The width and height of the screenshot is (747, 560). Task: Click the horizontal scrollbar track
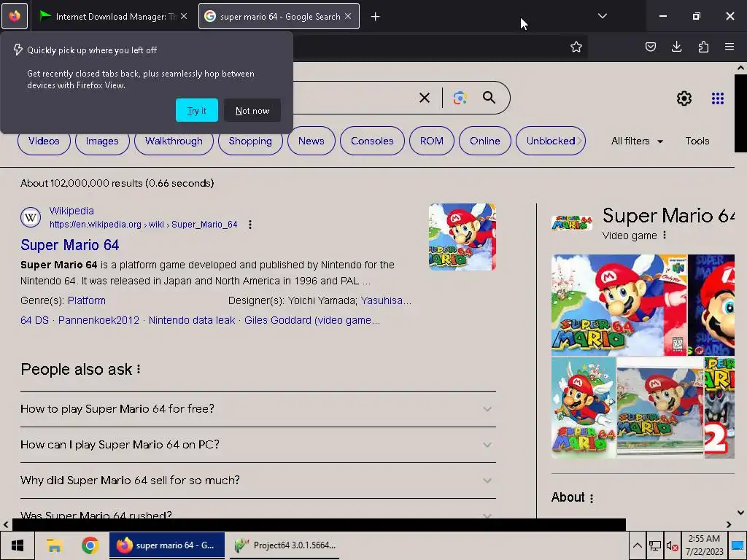pos(674,524)
